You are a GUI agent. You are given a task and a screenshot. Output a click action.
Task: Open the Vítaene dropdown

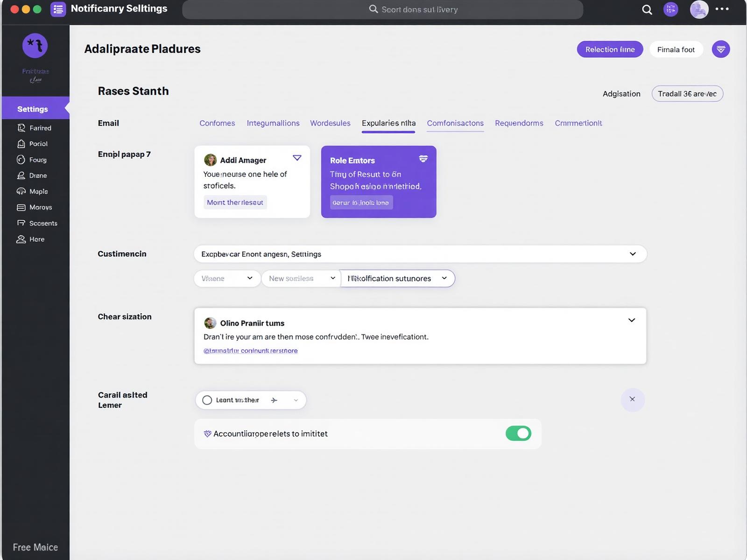coord(227,278)
